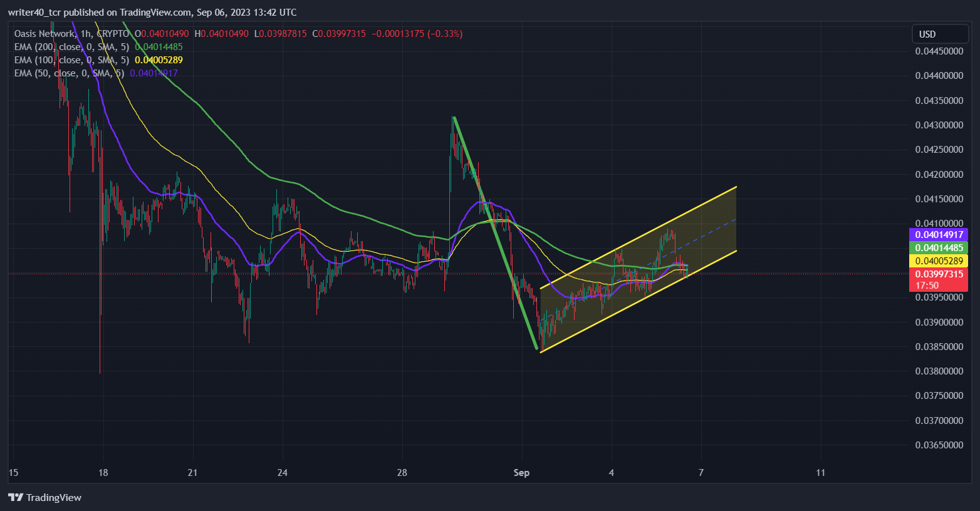
Task: Click the 11 date label on the time axis
Action: [x=821, y=473]
